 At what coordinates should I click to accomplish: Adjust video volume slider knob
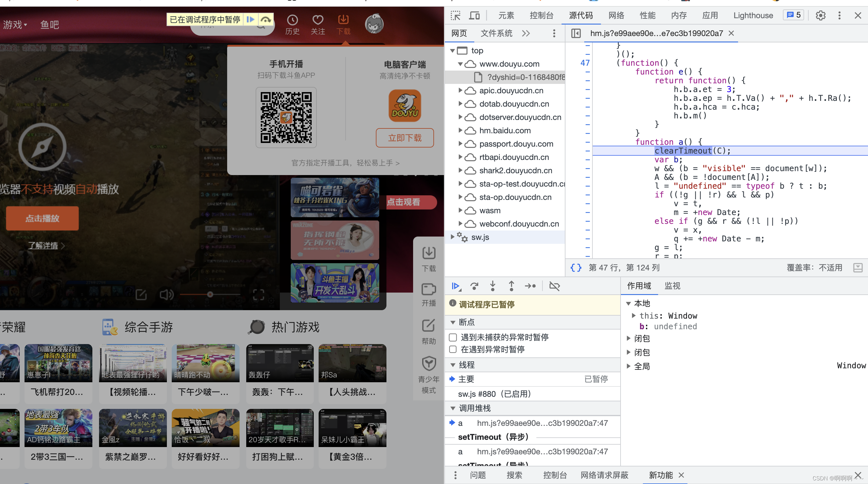click(210, 295)
